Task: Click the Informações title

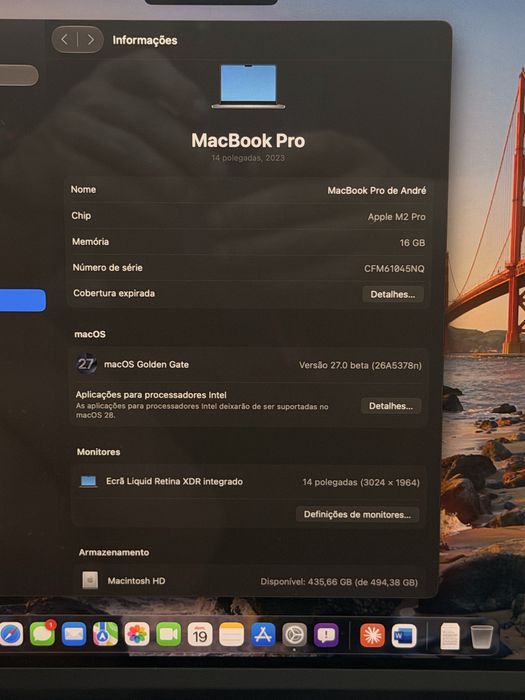Action: coord(145,40)
